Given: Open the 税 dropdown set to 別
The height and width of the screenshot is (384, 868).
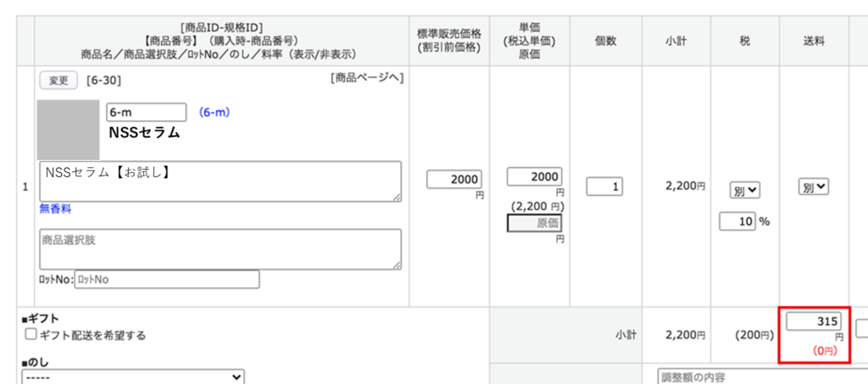Looking at the screenshot, I should coord(745,191).
